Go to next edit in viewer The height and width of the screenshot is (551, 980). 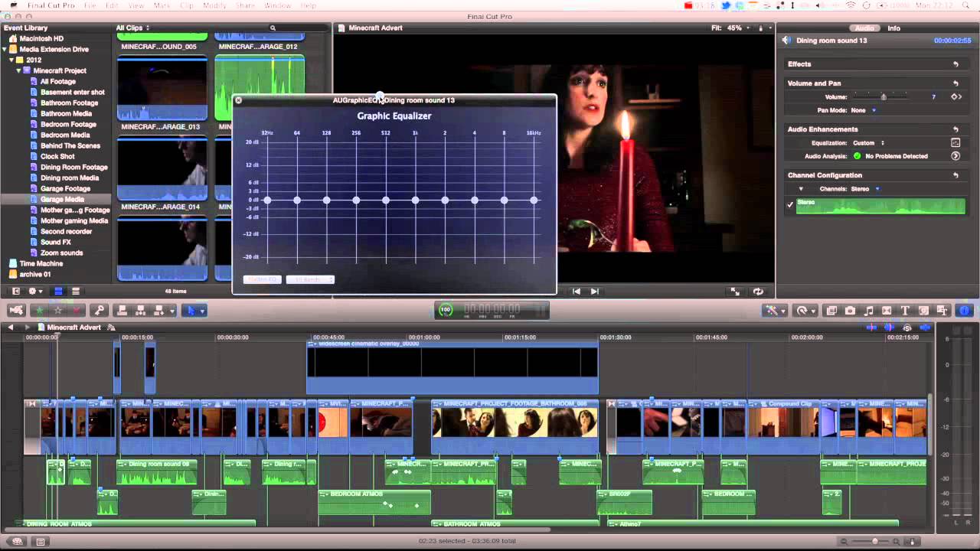595,292
